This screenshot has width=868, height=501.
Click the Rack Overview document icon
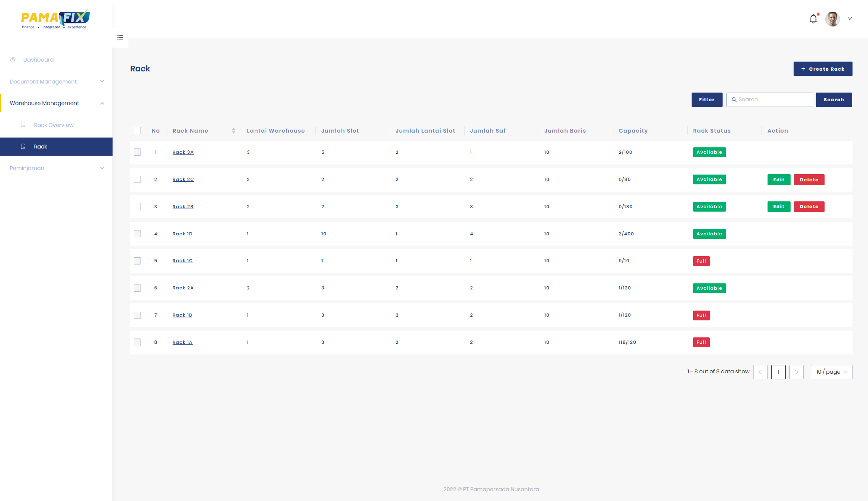(23, 125)
